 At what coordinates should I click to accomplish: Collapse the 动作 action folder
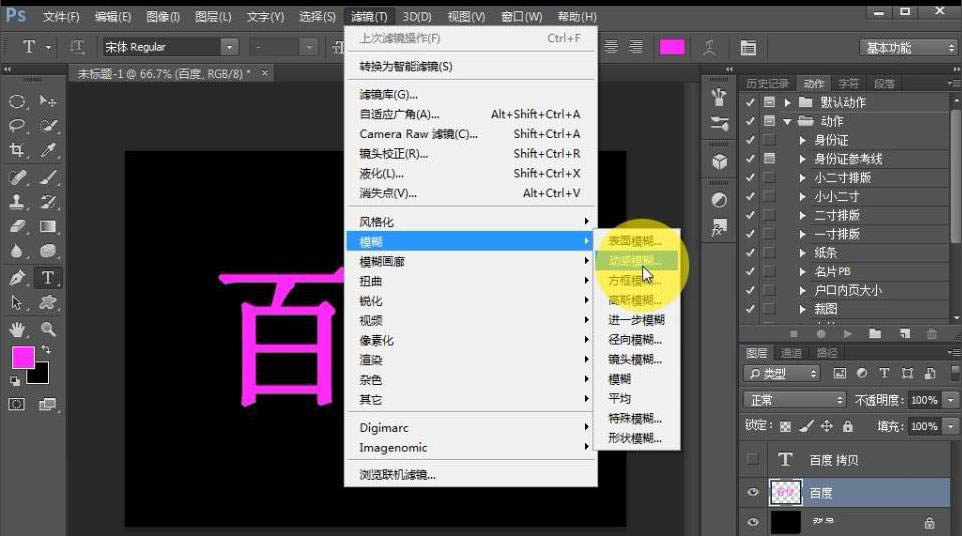787,121
